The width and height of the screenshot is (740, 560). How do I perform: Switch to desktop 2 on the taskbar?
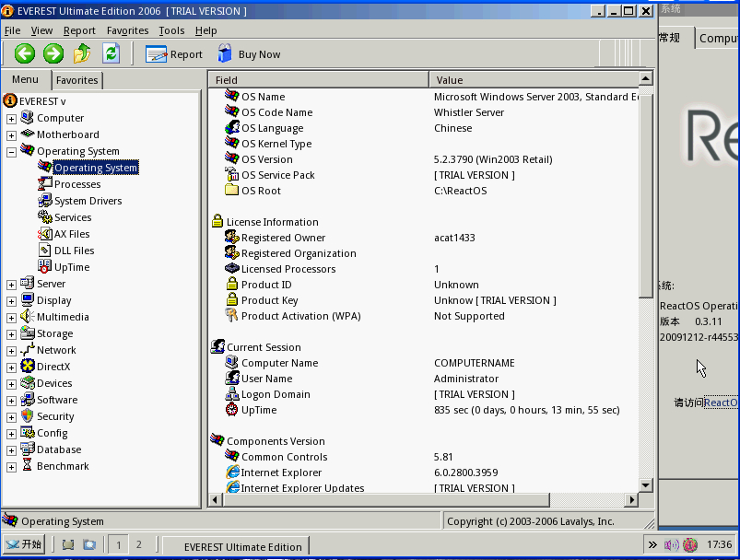pos(139,545)
